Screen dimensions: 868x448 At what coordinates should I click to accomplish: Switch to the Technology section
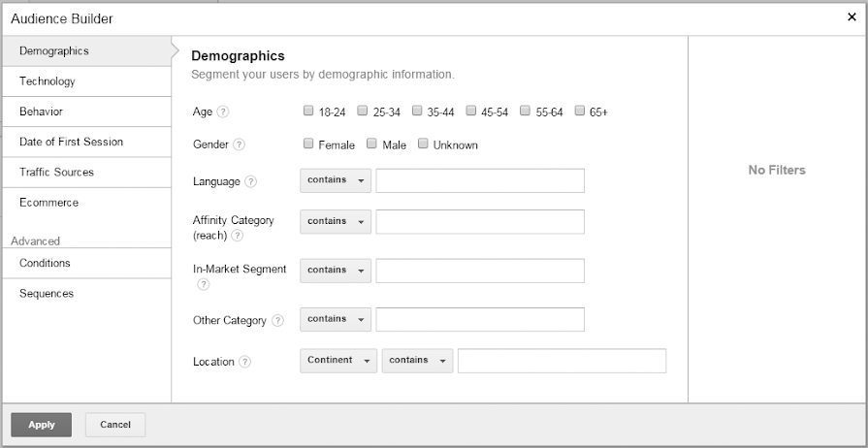48,81
